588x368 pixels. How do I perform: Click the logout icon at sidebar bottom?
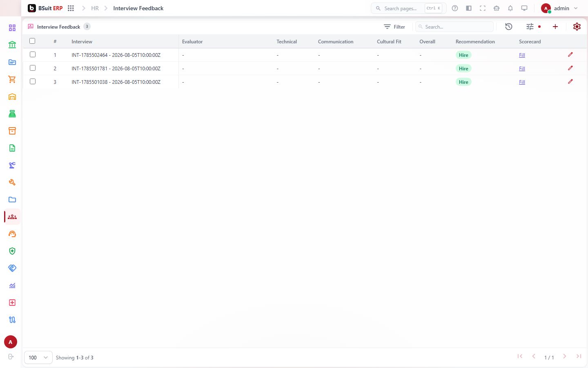coord(11,357)
